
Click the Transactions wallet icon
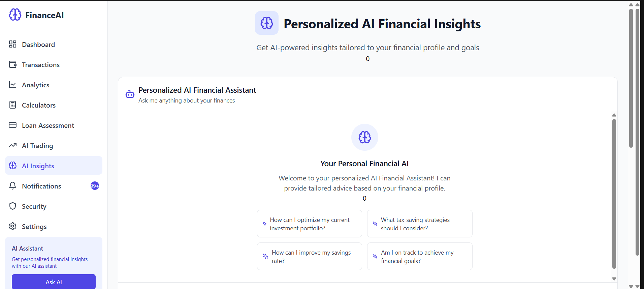[13, 64]
